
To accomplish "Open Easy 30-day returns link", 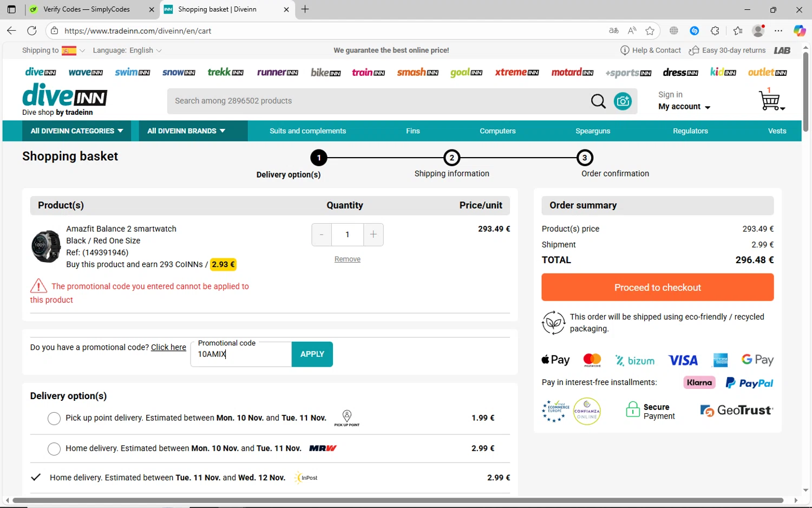I will tap(727, 50).
